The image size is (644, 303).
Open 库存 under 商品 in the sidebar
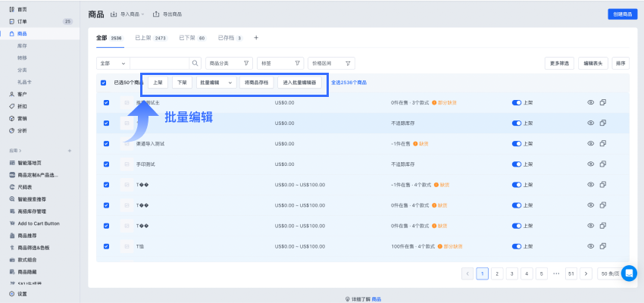pyautogui.click(x=22, y=45)
